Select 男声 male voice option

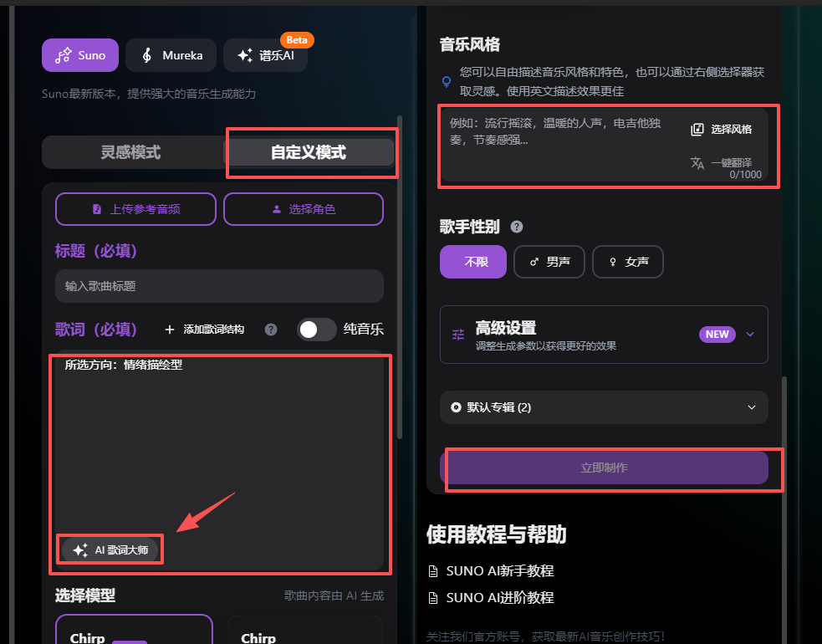pos(549,262)
